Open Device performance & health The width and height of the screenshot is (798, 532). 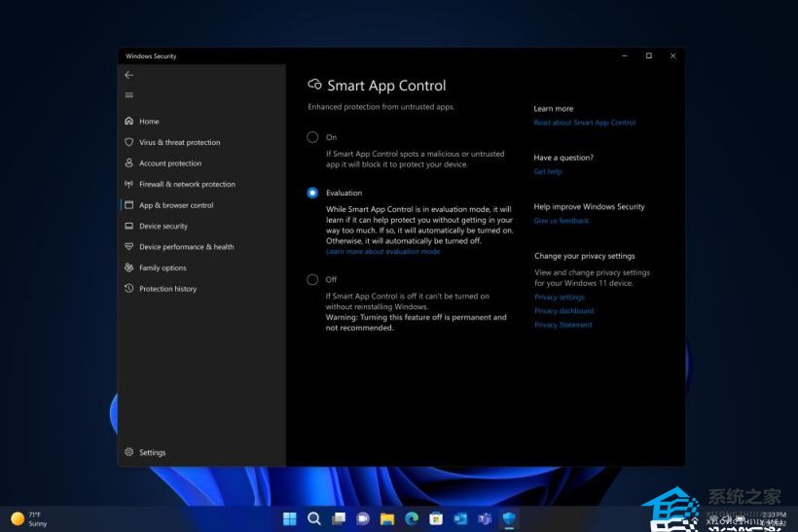tap(186, 247)
